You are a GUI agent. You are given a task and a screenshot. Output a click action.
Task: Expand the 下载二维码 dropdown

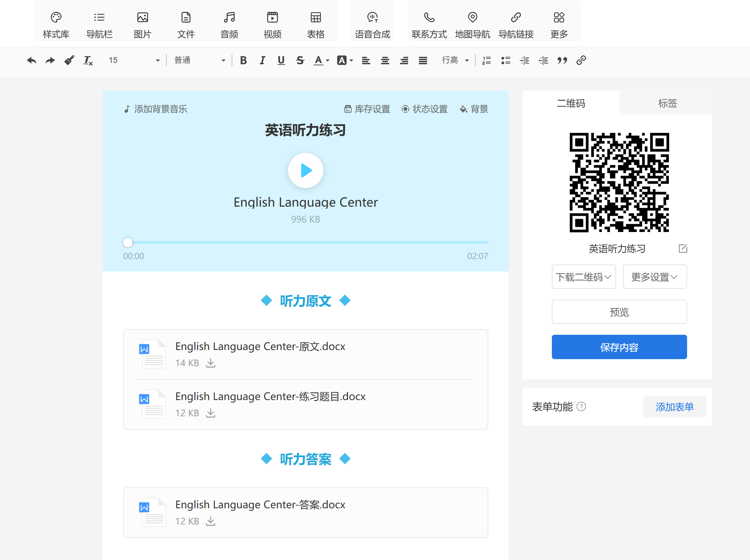583,277
